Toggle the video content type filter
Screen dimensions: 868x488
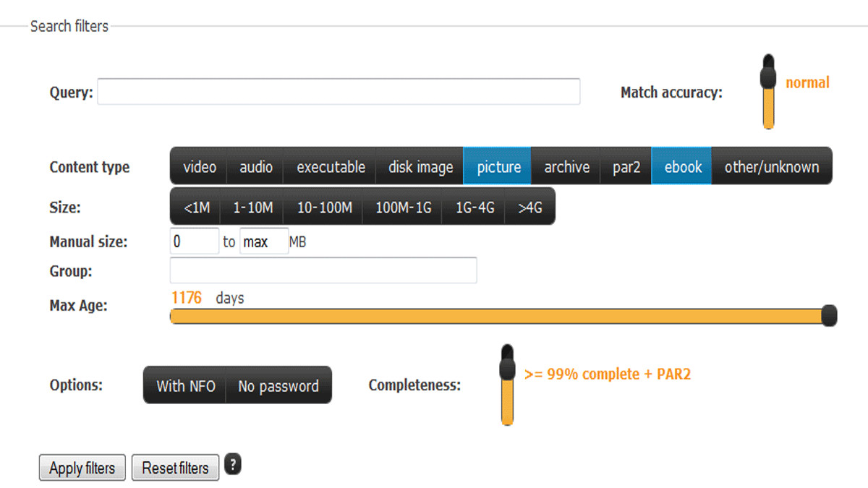click(200, 167)
